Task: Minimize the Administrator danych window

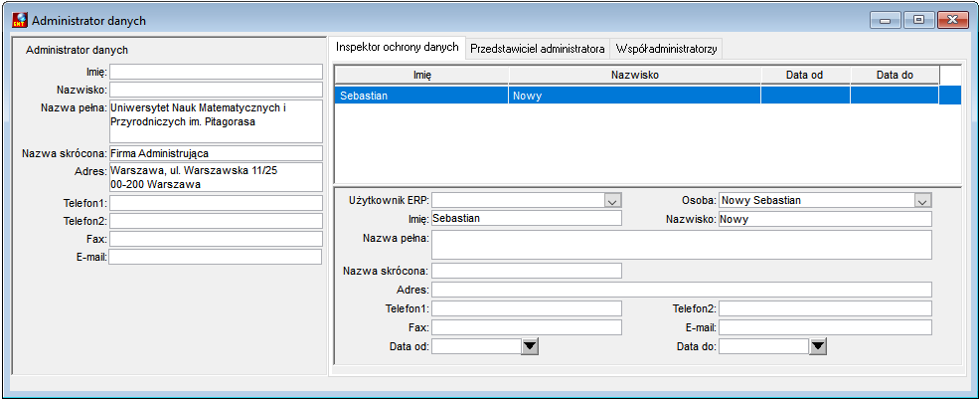Action: pos(885,20)
